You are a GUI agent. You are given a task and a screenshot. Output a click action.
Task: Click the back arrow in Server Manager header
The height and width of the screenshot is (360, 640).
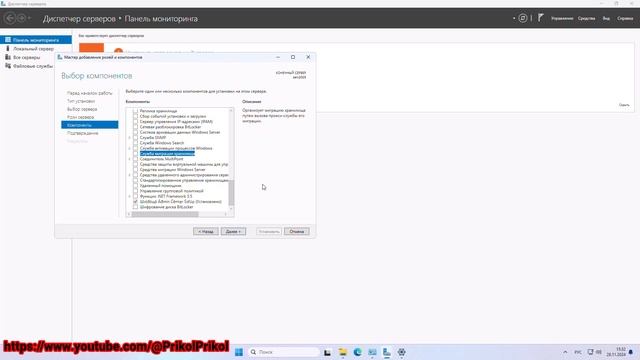[x=10, y=18]
